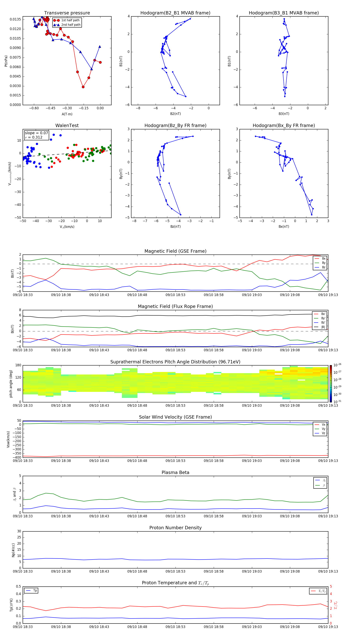The width and height of the screenshot is (351, 644).
Task: Click the '180' tick on pitch angle axis
Action: (18, 365)
